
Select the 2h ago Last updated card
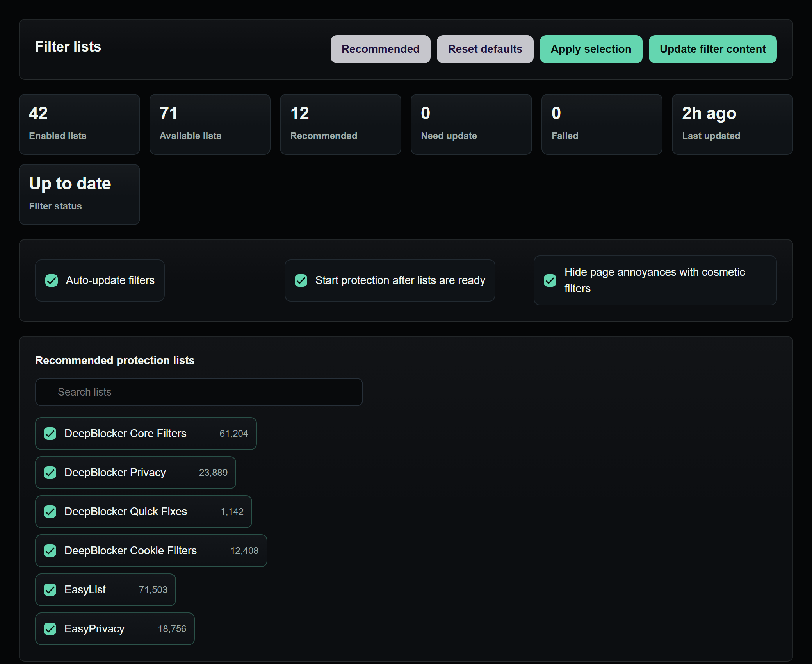(732, 124)
